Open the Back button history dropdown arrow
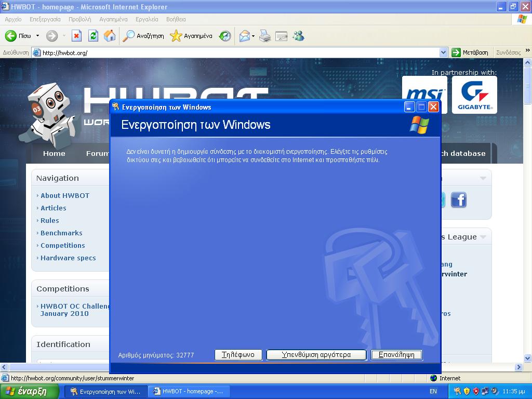Viewport: 532px width, 399px height. tap(37, 36)
